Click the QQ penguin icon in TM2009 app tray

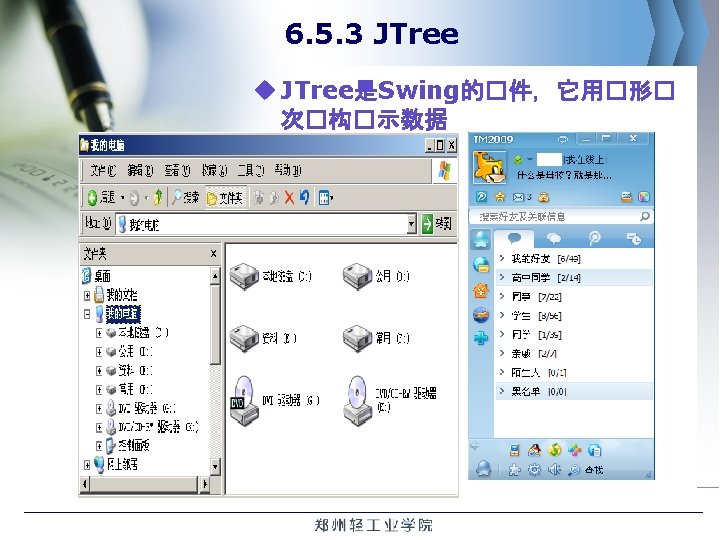pyautogui.click(x=534, y=450)
